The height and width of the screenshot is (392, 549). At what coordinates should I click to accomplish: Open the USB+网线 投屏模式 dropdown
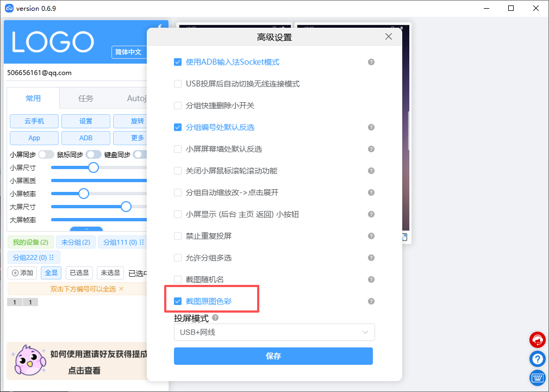(x=273, y=332)
